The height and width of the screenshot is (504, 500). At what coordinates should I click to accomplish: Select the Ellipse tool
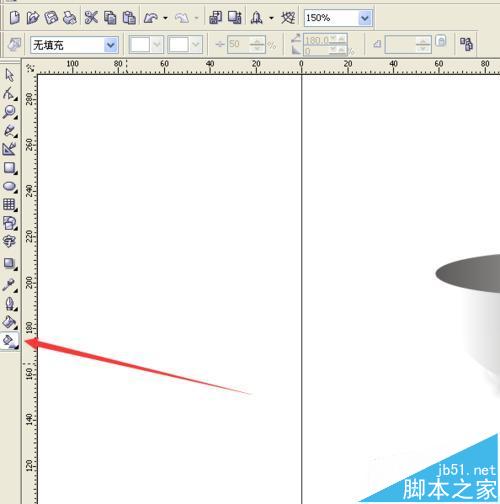coord(10,186)
